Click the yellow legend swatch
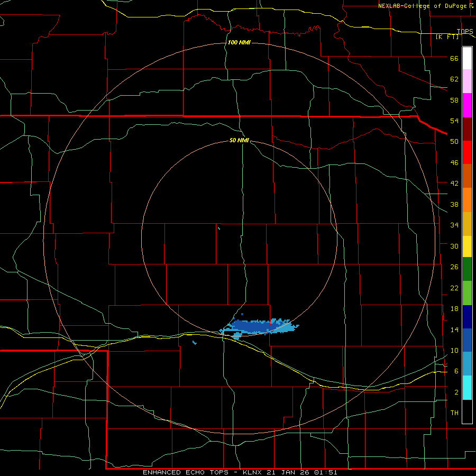 click(x=467, y=246)
